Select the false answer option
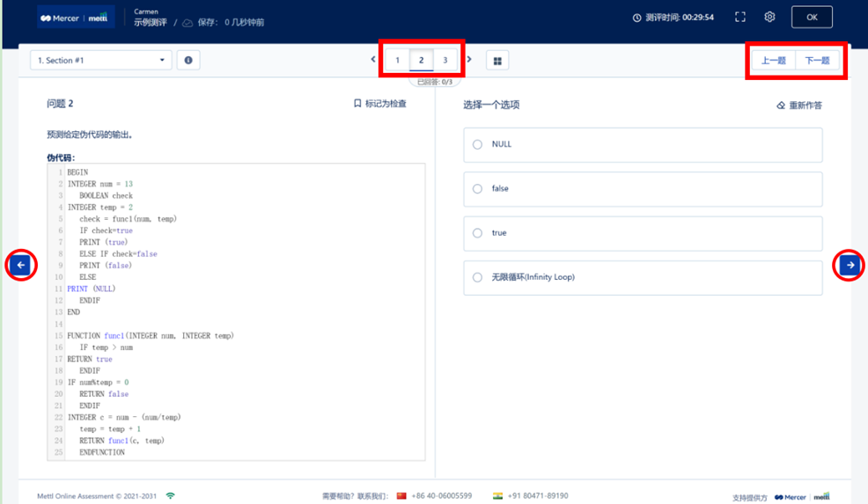Viewport: 868px width, 504px height. 477,189
